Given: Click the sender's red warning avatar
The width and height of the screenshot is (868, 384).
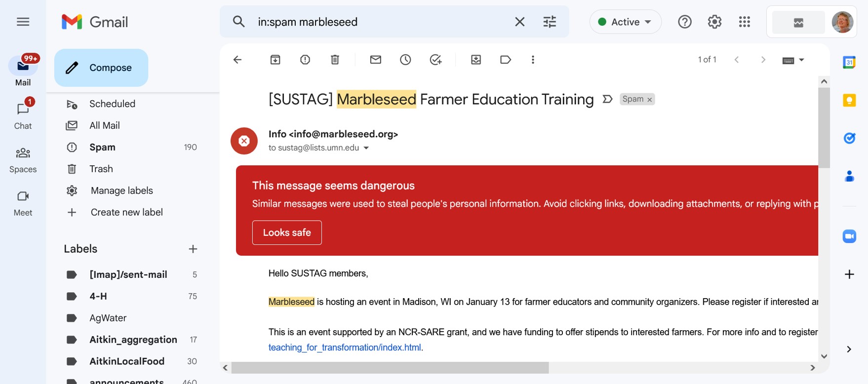Looking at the screenshot, I should [244, 141].
